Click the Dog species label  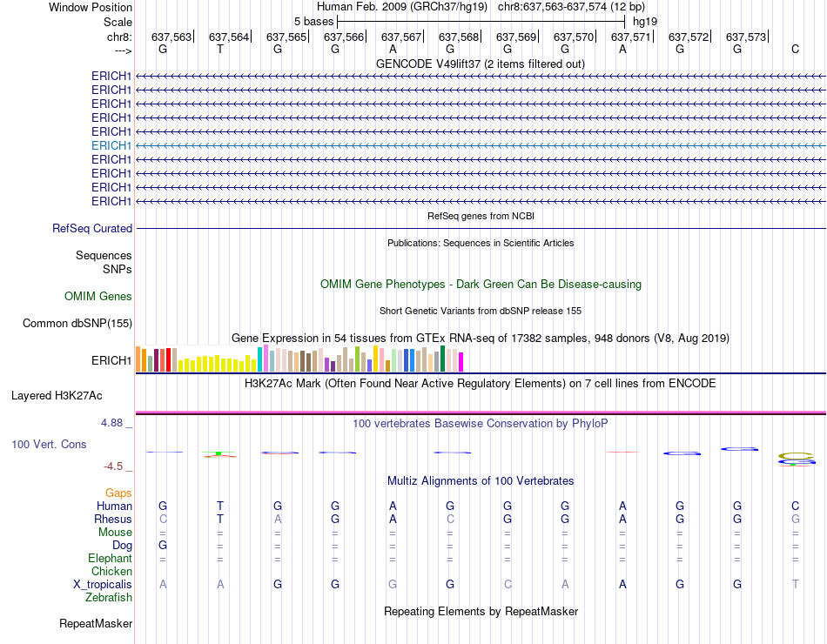[122, 546]
